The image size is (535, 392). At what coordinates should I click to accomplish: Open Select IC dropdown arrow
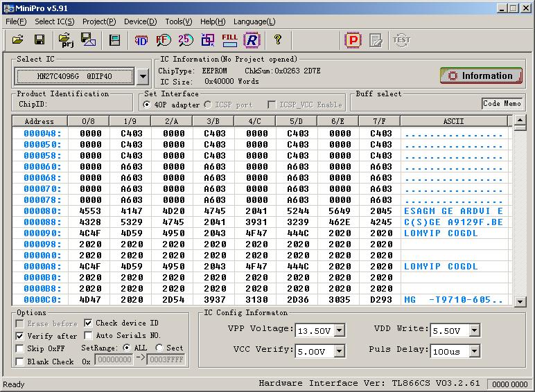coord(143,76)
